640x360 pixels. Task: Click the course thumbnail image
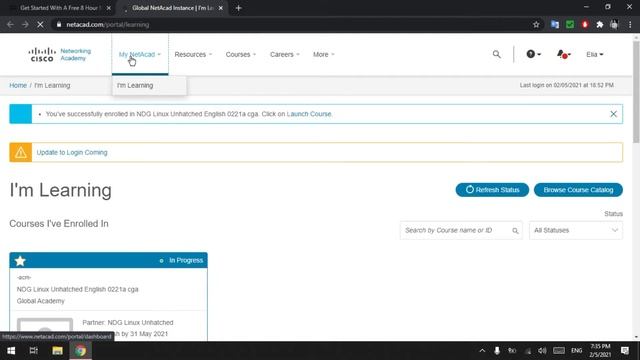[45, 329]
